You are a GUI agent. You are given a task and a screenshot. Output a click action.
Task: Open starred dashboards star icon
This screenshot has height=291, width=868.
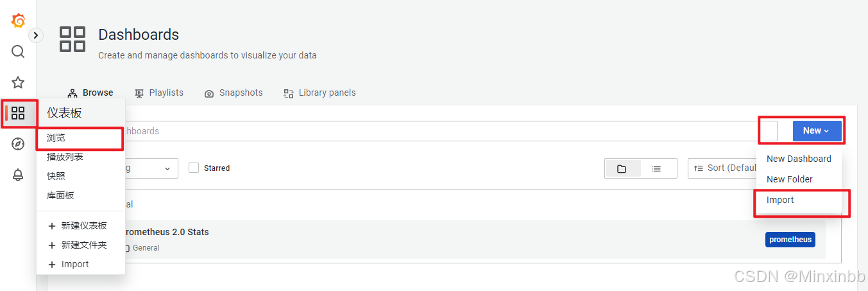(18, 82)
